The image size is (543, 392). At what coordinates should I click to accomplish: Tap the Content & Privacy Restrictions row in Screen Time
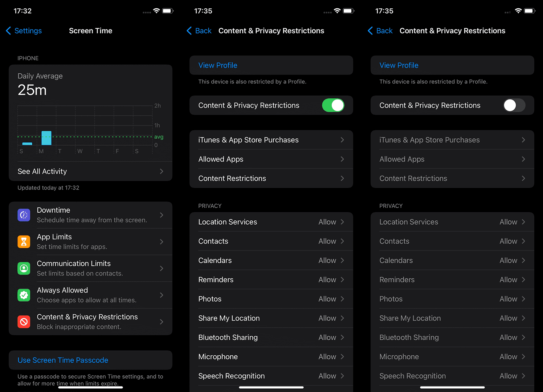pos(90,322)
